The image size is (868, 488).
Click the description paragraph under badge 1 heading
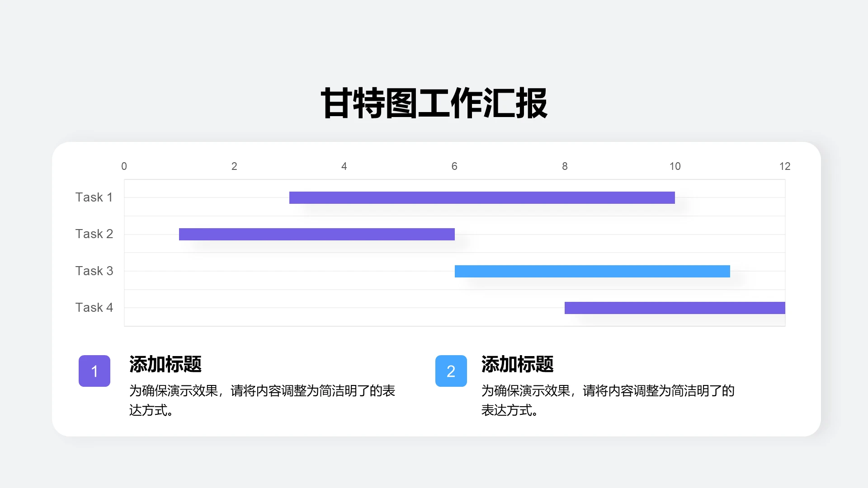262,400
